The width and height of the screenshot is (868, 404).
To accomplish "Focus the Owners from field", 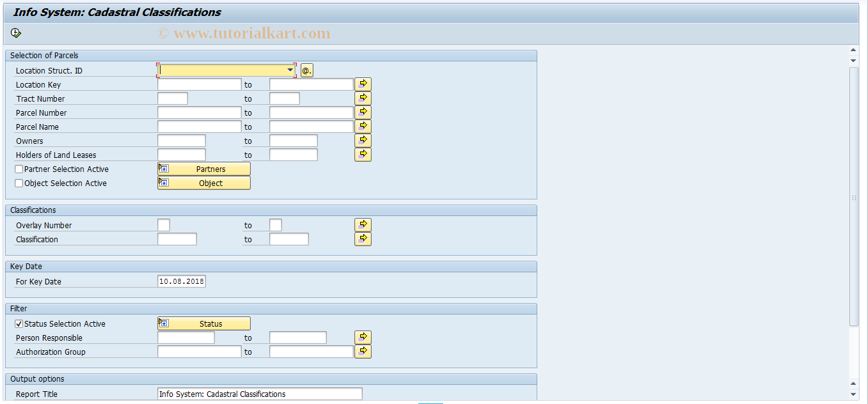I will (x=182, y=141).
